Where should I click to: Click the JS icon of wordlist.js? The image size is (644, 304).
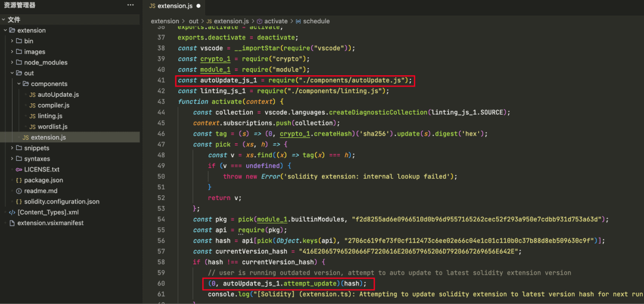click(32, 127)
